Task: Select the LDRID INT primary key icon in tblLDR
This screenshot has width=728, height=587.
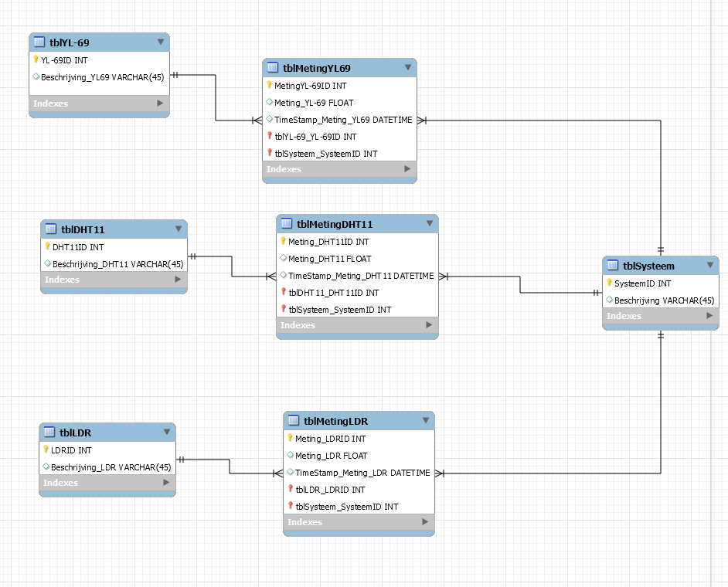Action: tap(46, 450)
